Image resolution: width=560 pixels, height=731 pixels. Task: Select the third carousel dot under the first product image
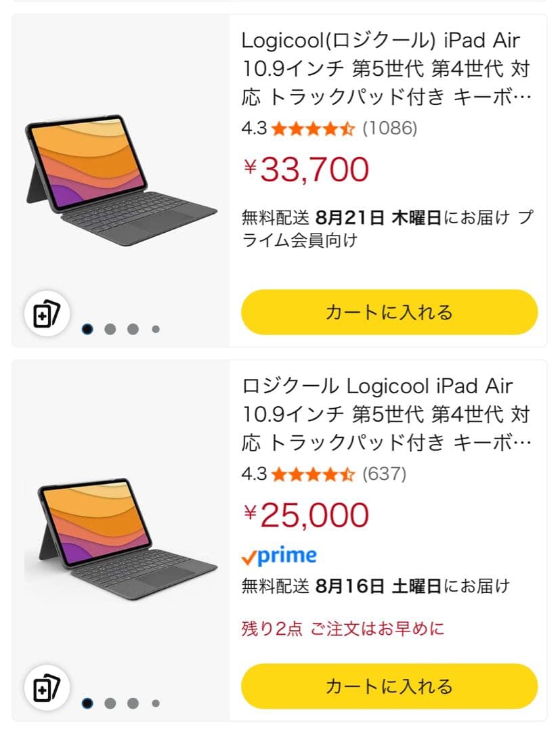tap(133, 329)
